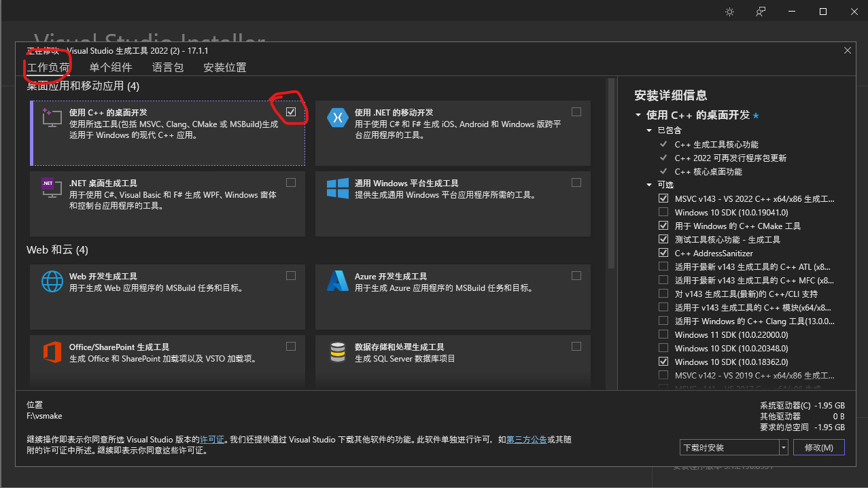
Task: Click the C++ 生成工具核心功能 included item
Action: [x=716, y=144]
